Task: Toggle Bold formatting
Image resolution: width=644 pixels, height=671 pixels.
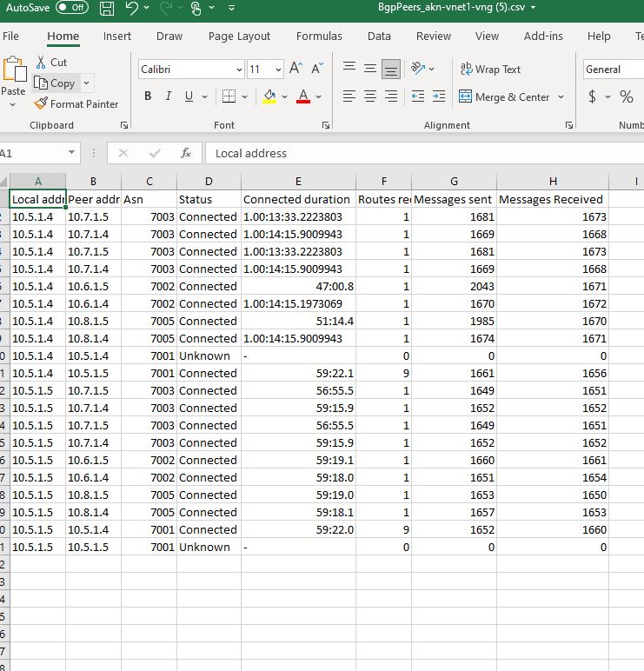Action: [148, 96]
